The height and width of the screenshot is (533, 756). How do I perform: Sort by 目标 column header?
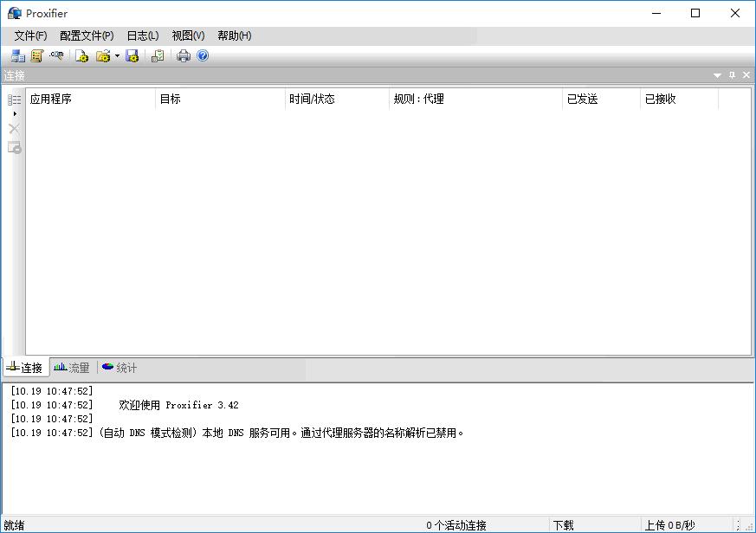pyautogui.click(x=220, y=99)
